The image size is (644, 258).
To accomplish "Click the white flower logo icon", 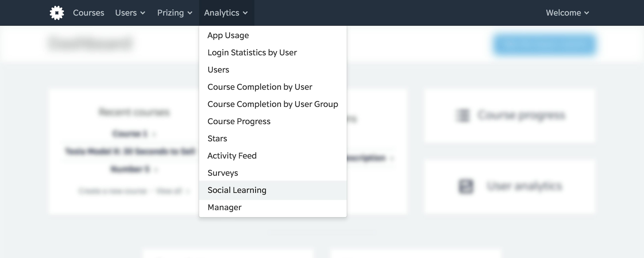I will click(x=57, y=13).
